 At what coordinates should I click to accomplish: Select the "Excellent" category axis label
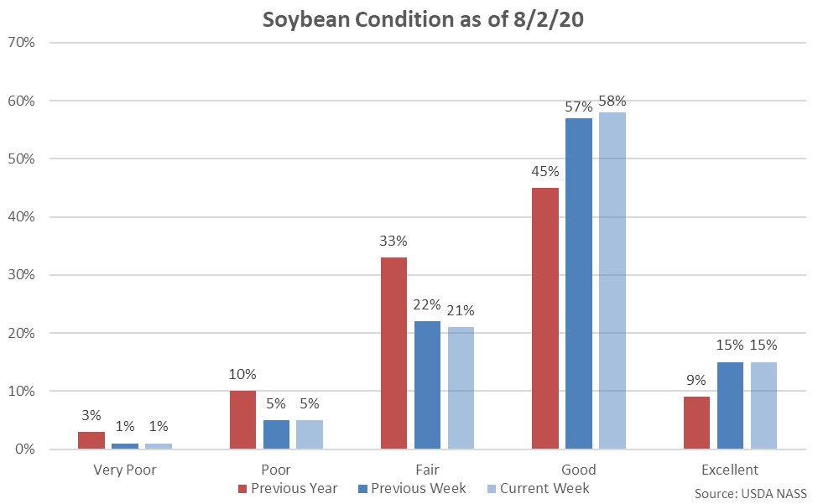(x=730, y=469)
